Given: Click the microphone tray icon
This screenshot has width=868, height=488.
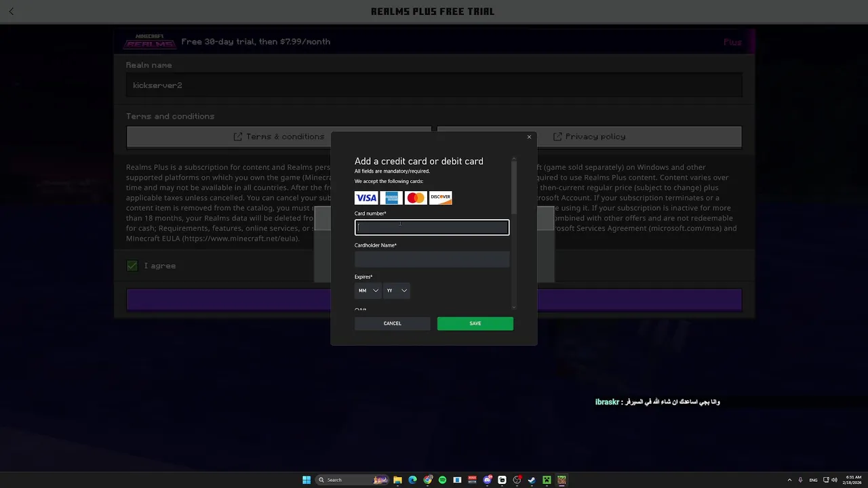Looking at the screenshot, I should tap(800, 480).
